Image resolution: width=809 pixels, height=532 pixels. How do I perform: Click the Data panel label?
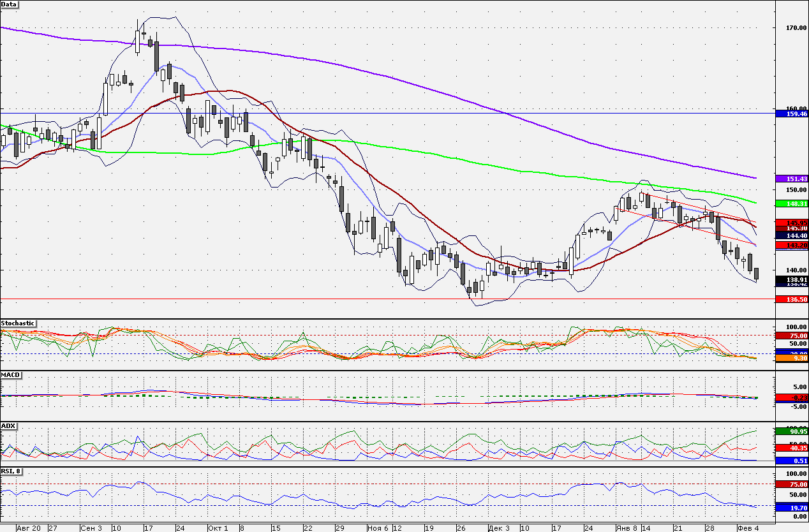10,4
